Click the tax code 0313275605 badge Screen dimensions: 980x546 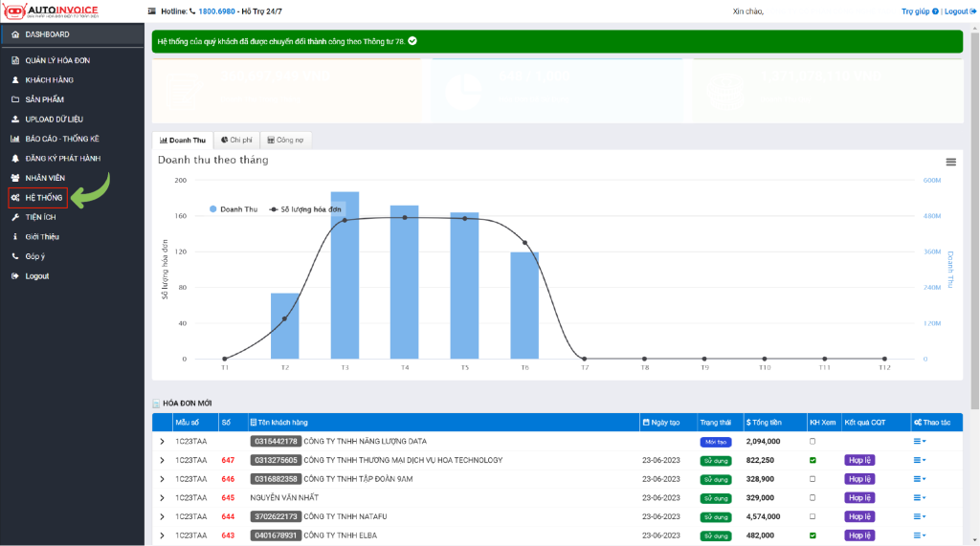click(276, 460)
